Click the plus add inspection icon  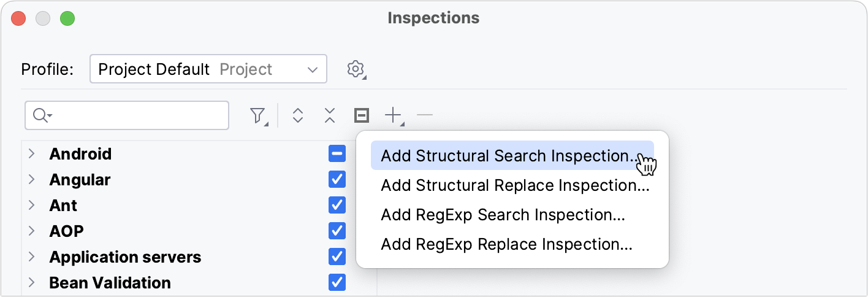pos(392,115)
